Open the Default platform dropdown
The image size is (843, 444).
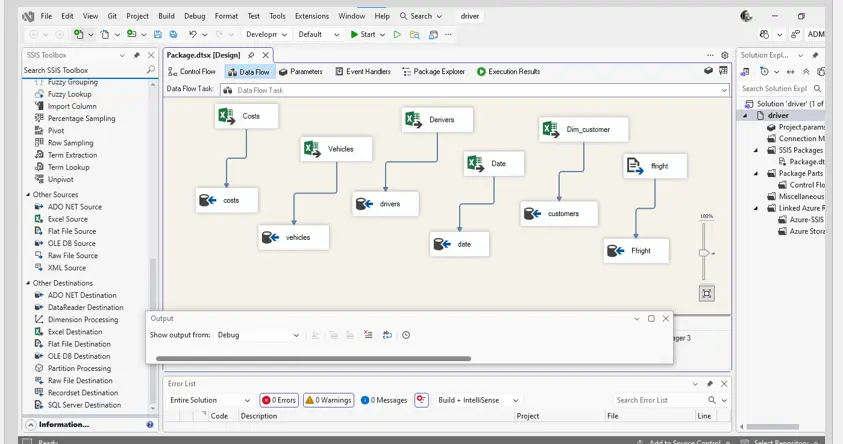[318, 34]
